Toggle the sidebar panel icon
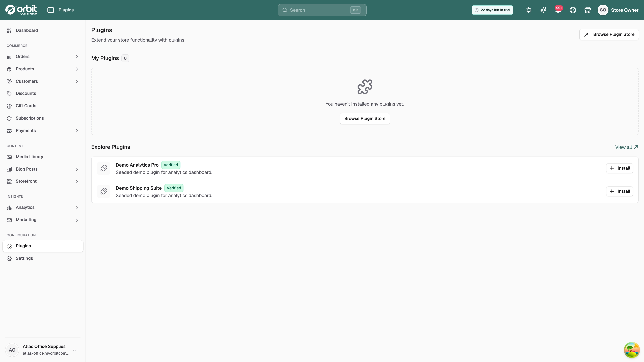644x362 pixels. coord(50,10)
